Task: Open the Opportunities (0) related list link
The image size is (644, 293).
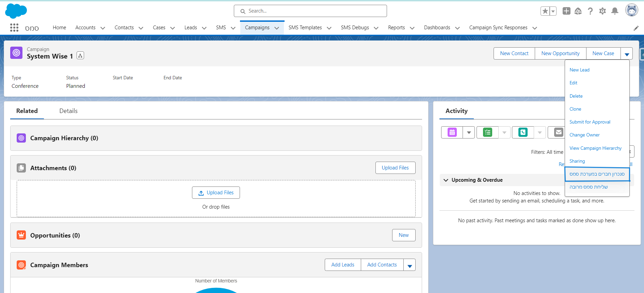Action: 55,235
